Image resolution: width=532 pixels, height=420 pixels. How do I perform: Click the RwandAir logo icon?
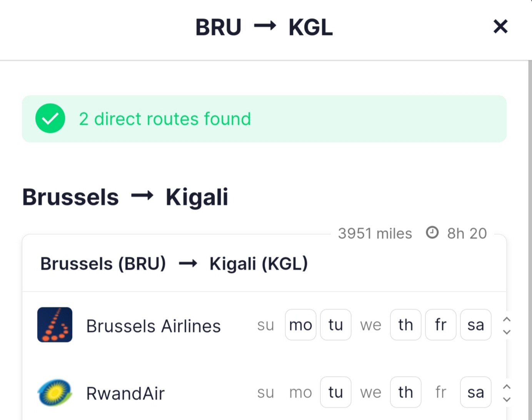55,392
